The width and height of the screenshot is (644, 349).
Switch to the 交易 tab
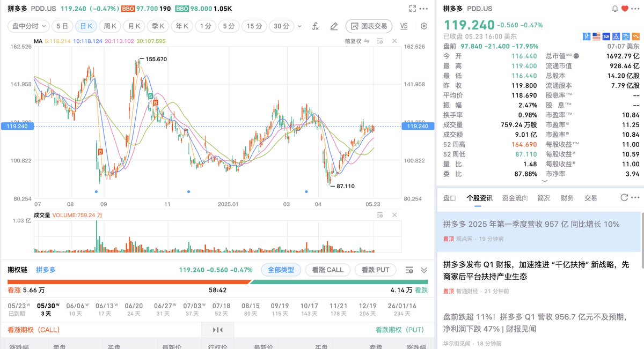point(591,198)
